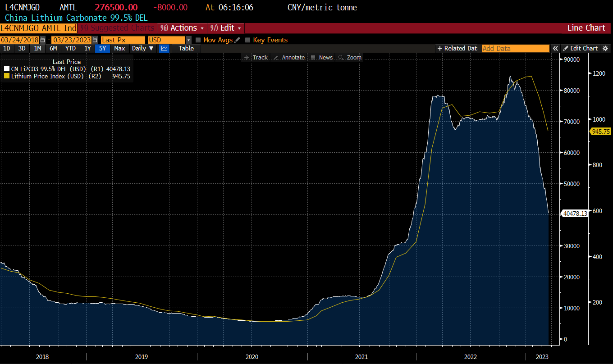Click the Mov Avgs pencil edit icon
This screenshot has height=364, width=613.
(237, 40)
